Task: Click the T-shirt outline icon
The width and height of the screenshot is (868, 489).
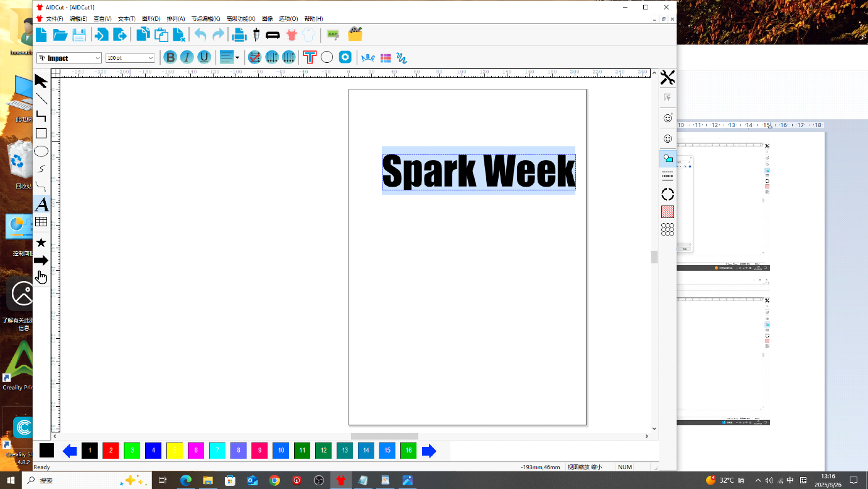Action: pos(308,35)
